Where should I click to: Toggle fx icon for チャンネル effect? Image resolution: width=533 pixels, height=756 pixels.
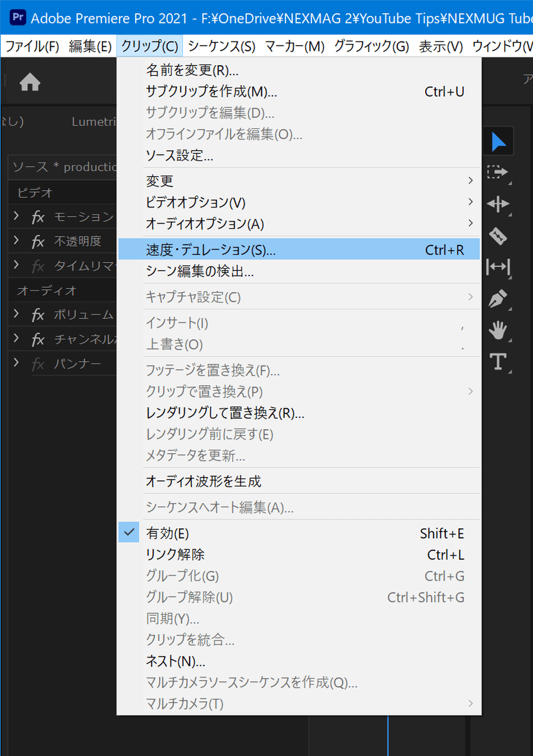[38, 339]
